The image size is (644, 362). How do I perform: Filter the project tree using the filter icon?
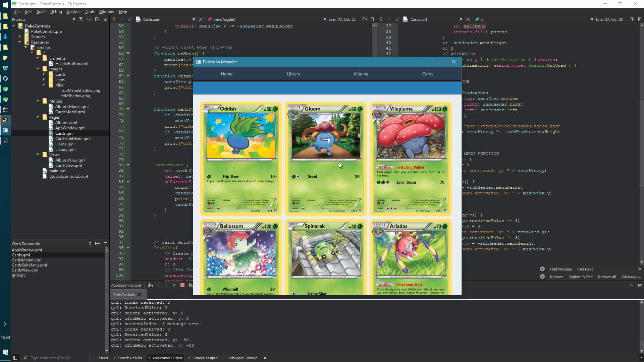[x=82, y=19]
